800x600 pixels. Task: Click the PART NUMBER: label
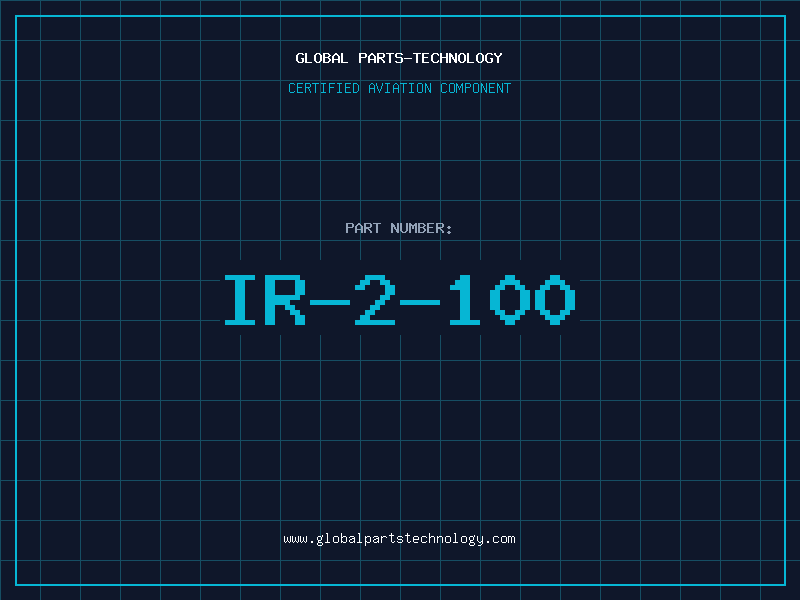[x=399, y=228]
